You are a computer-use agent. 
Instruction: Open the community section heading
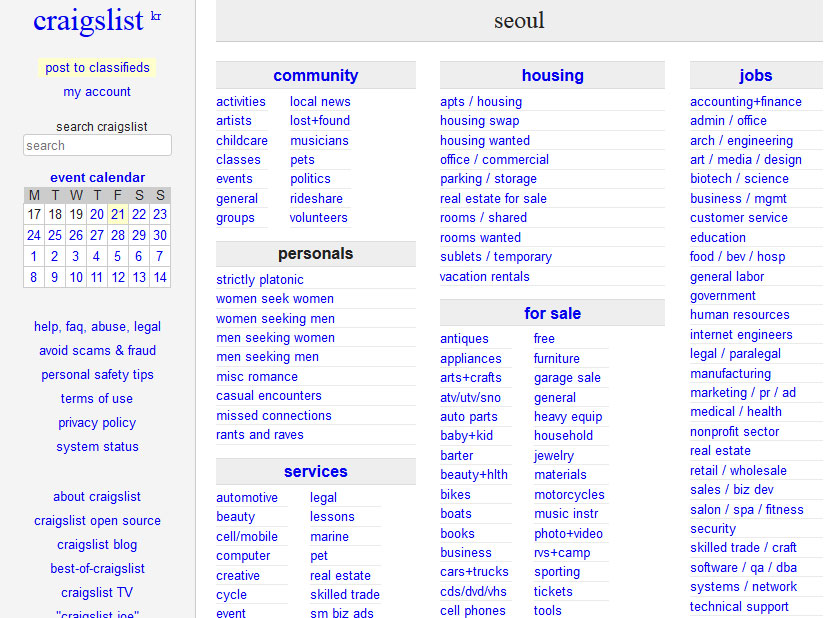(x=316, y=75)
